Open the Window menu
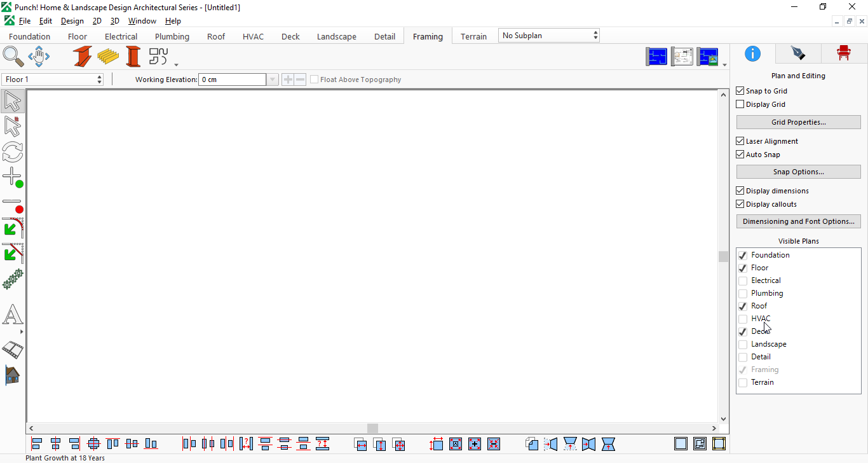The height and width of the screenshot is (463, 868). (142, 21)
